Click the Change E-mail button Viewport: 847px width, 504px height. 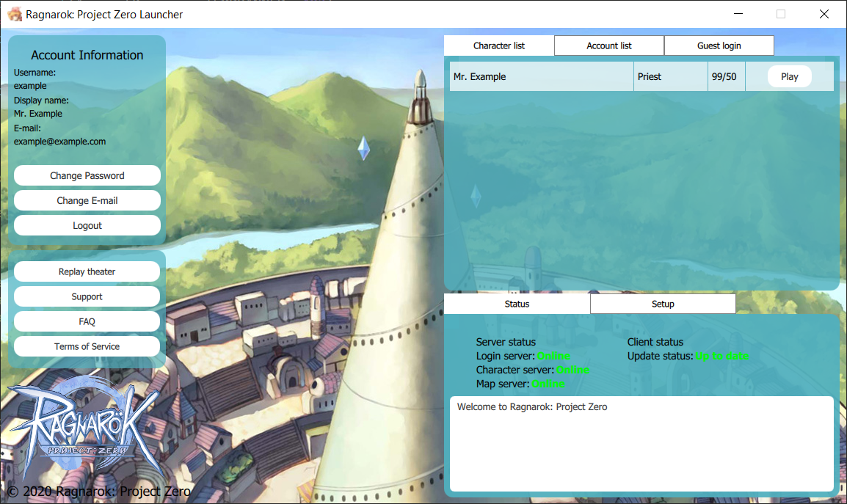pos(87,200)
